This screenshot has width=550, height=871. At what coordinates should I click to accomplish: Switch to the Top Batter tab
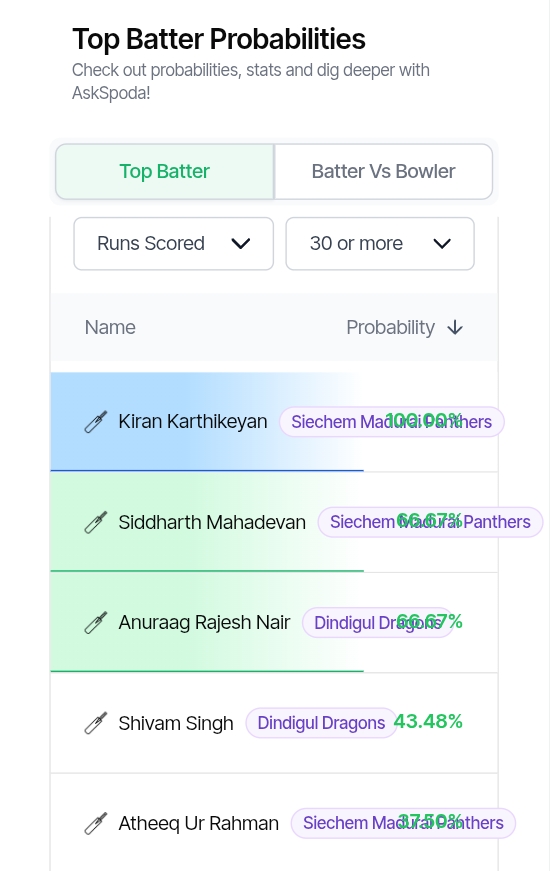[x=164, y=172]
